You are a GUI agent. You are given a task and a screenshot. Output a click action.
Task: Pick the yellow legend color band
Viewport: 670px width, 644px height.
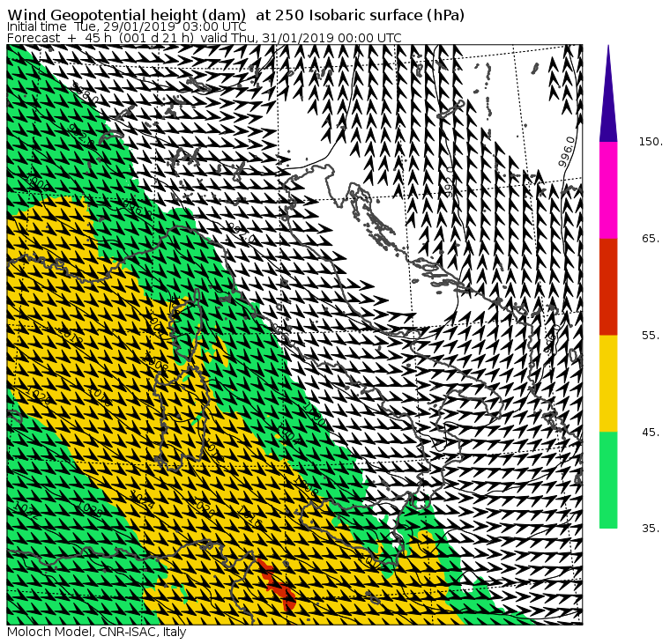click(608, 383)
